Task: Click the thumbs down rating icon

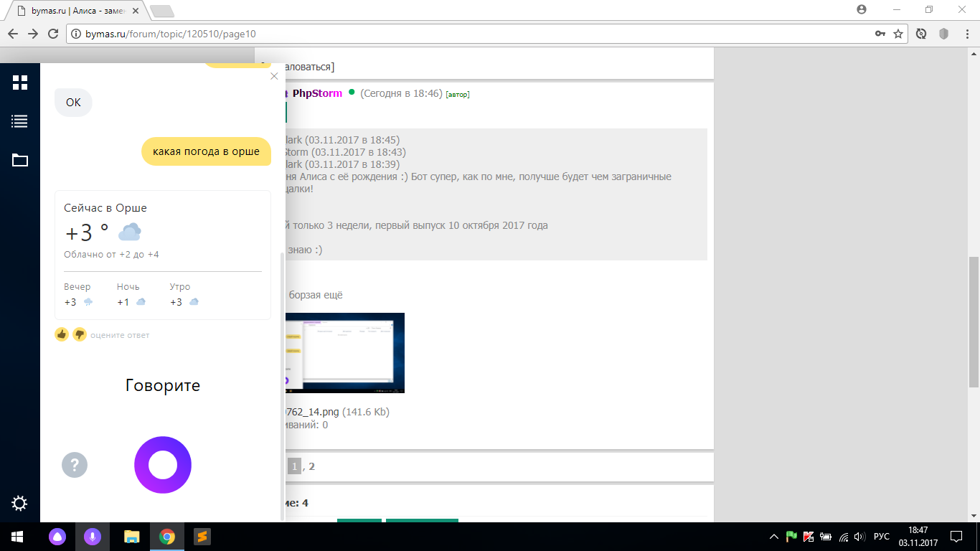Action: (80, 334)
